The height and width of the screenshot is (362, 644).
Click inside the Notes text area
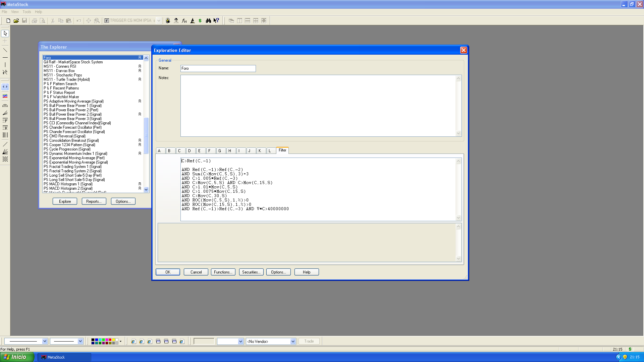click(318, 106)
